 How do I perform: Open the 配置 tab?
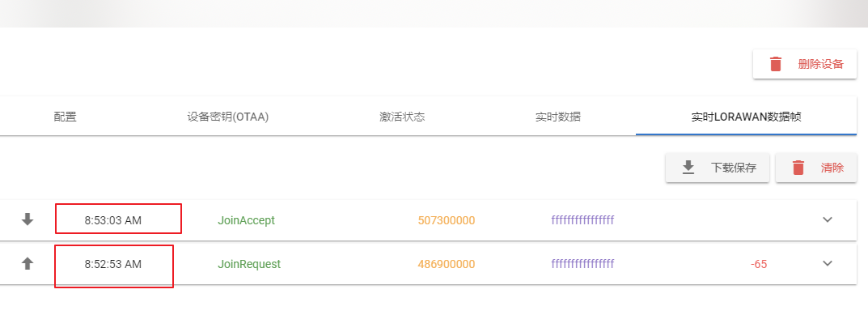65,117
